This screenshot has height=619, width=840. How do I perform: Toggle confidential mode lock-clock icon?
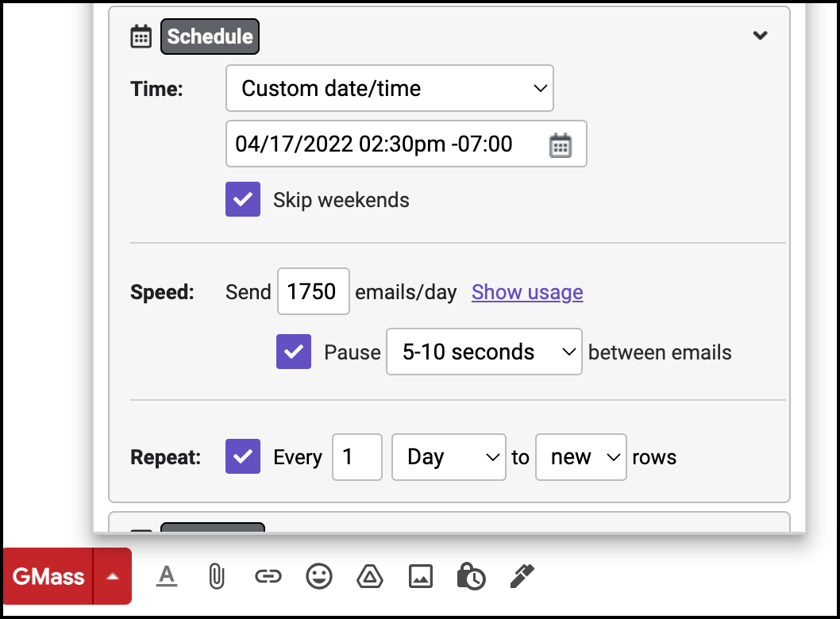[x=471, y=576]
